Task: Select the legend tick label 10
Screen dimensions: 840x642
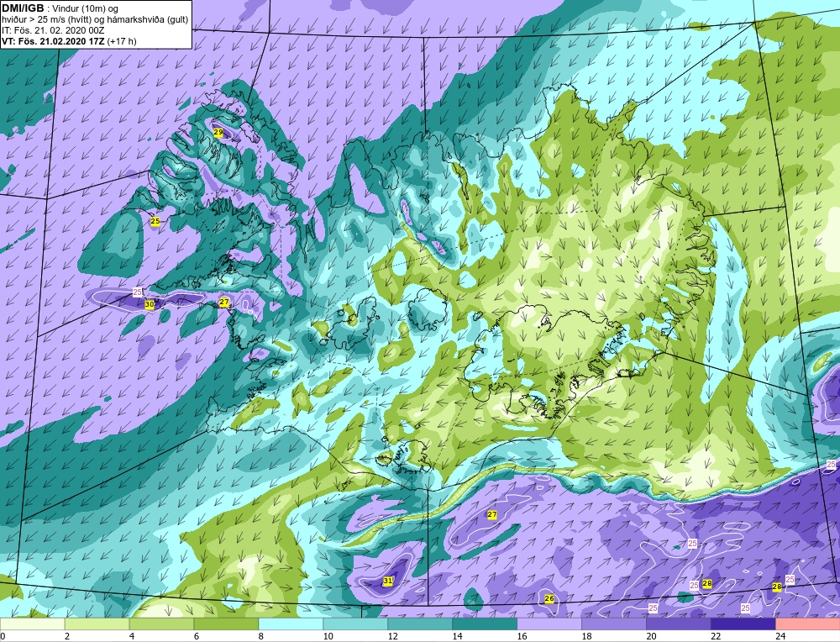Action: (328, 636)
